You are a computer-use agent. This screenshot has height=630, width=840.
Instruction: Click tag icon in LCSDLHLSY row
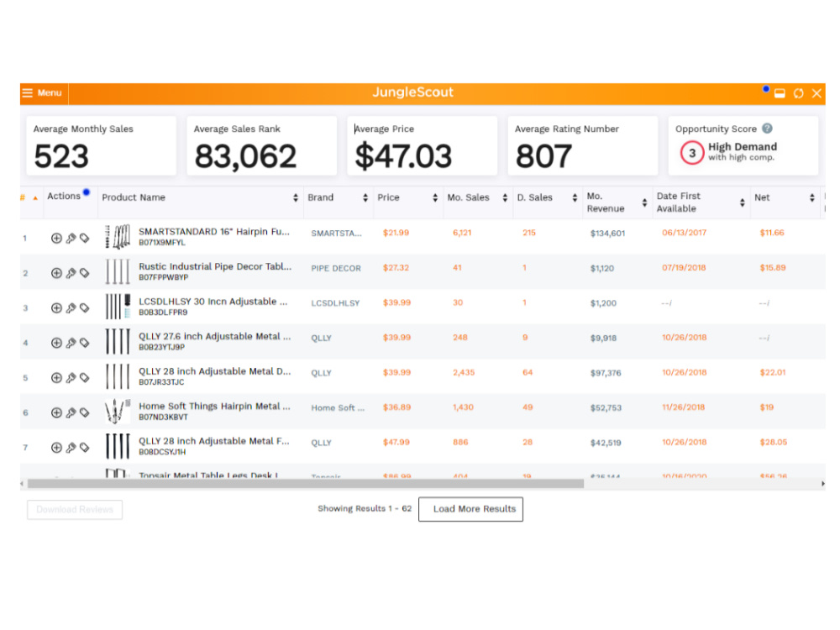[x=85, y=308]
